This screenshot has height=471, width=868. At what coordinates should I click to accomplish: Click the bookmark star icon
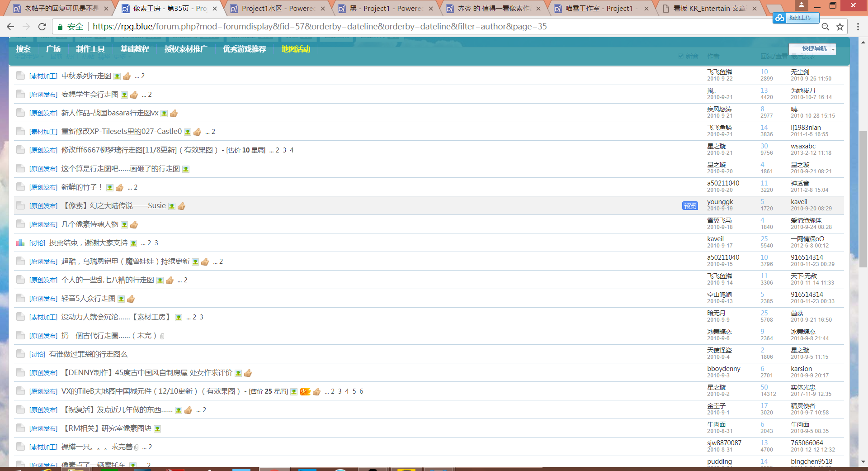[x=840, y=27]
